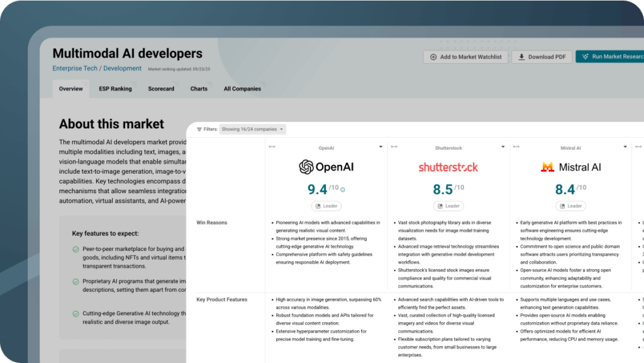This screenshot has width=644, height=363.
Task: Expand the OpenAI column dropdown arrow
Action: (380, 147)
